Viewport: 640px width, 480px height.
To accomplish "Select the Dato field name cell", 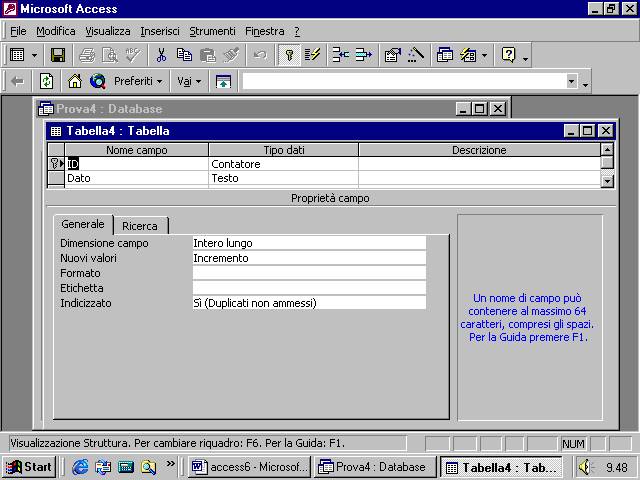I will point(136,178).
